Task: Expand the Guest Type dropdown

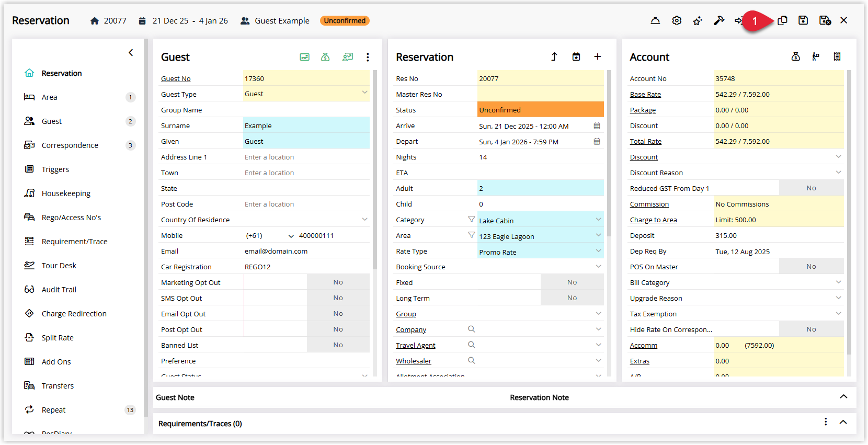Action: (306, 94)
